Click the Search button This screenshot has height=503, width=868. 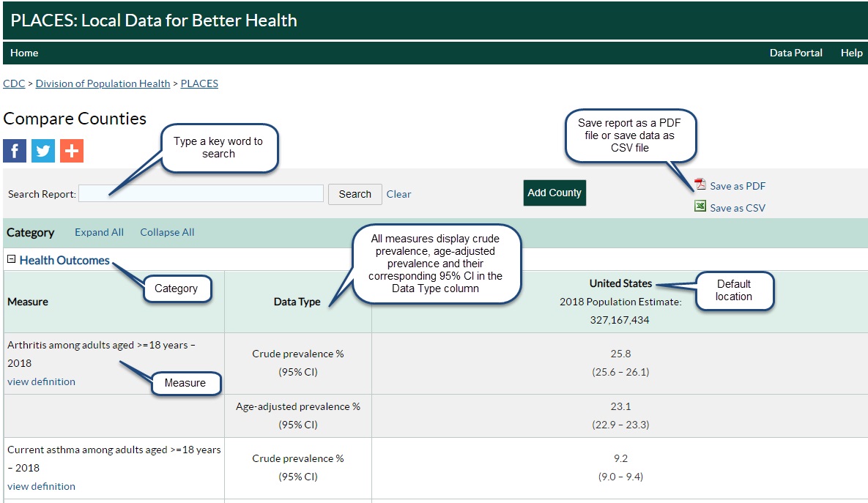point(355,194)
